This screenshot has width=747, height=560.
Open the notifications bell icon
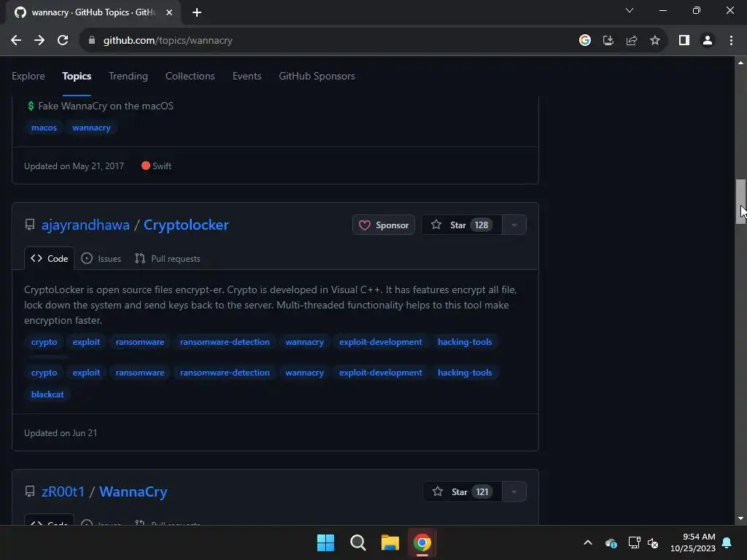(727, 542)
